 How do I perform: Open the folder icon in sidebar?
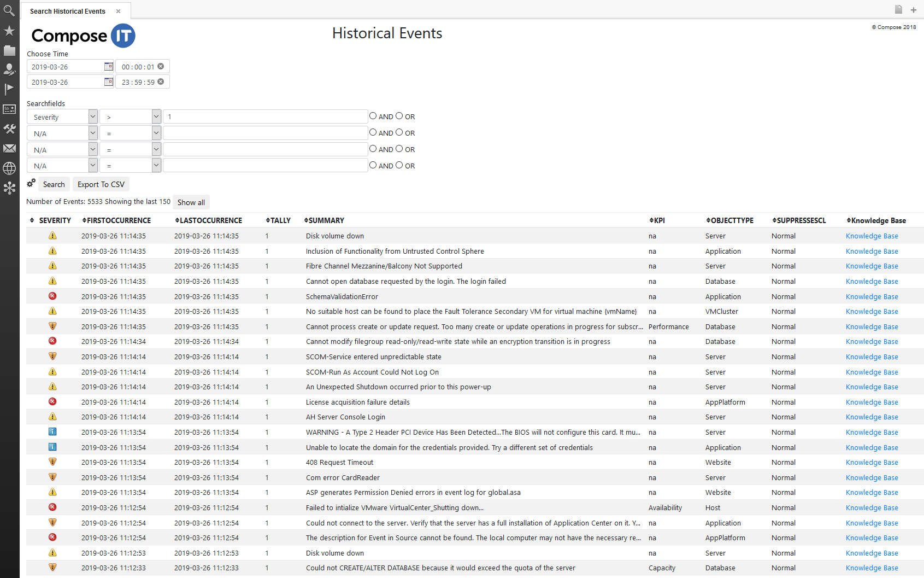coord(9,51)
